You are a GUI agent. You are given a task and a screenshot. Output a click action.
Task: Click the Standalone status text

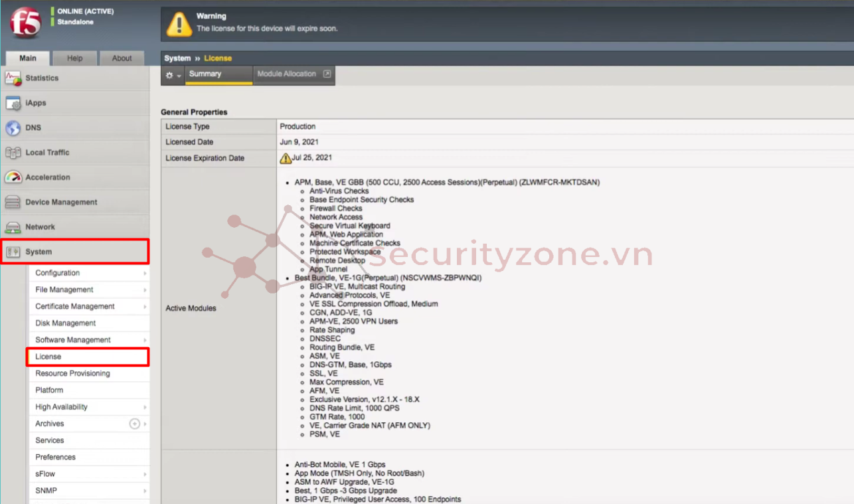tap(76, 22)
